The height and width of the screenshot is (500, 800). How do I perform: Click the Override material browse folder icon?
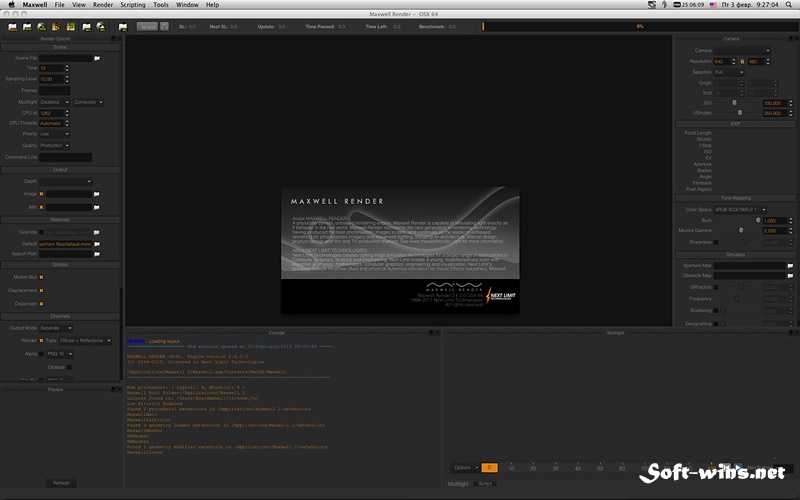(x=96, y=232)
